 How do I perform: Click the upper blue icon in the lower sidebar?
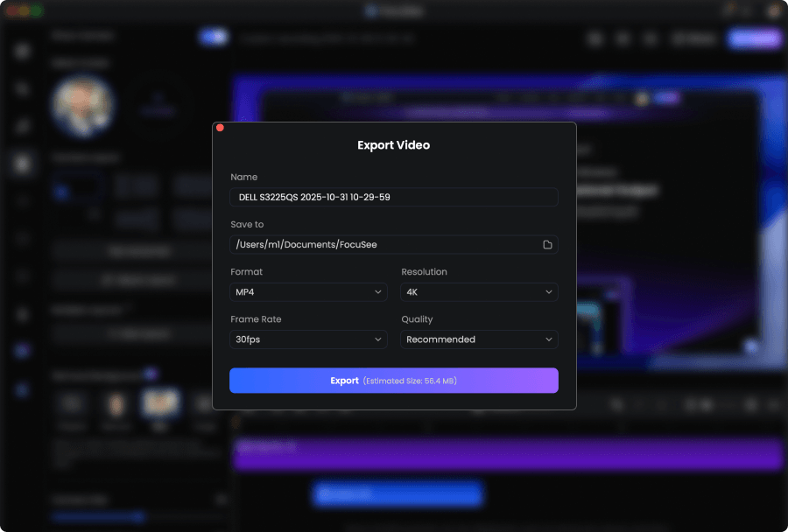click(x=24, y=351)
